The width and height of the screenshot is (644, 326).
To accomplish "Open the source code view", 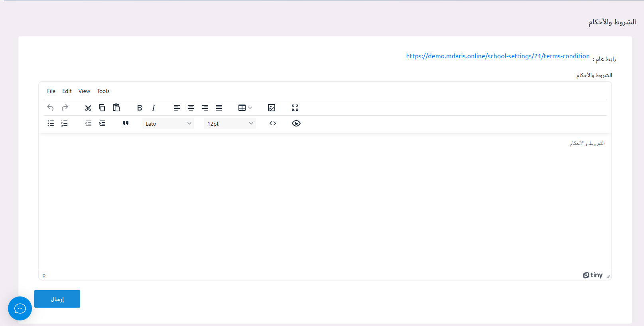I will coord(273,123).
